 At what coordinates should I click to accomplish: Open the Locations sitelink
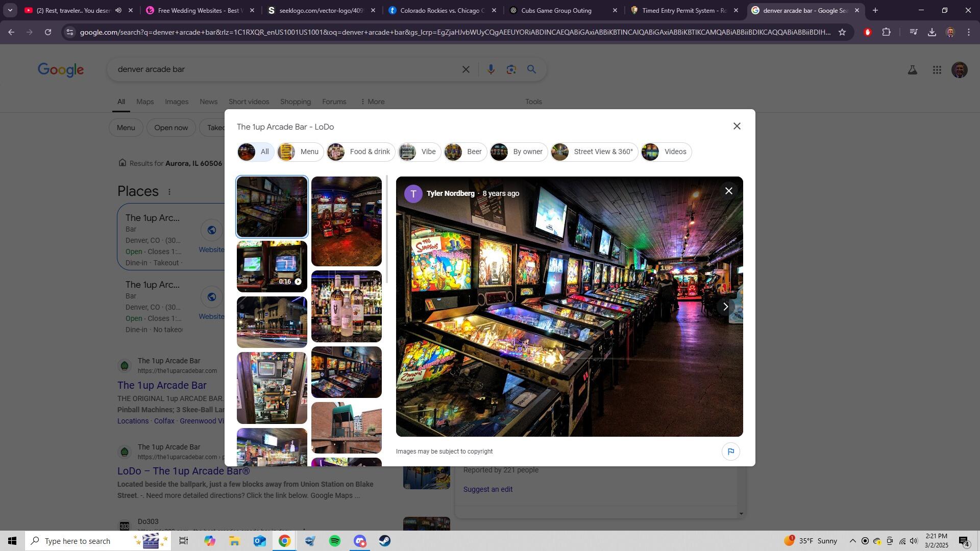pos(133,421)
